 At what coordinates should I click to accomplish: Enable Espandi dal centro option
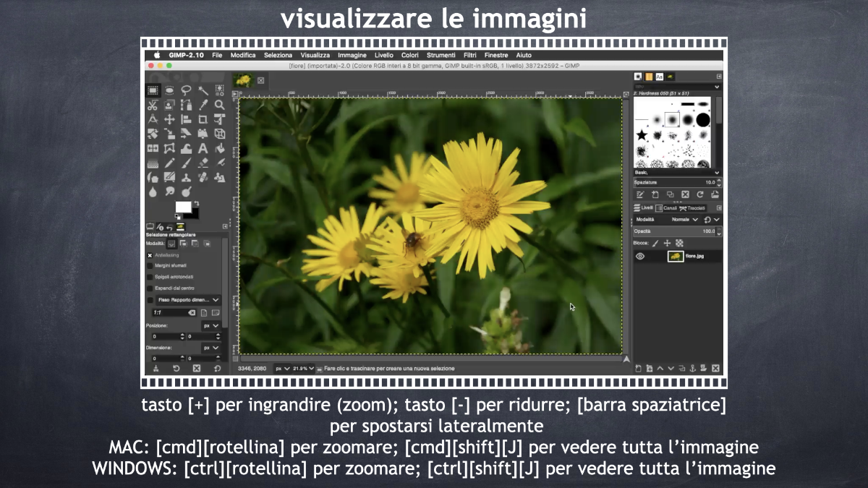coord(150,287)
